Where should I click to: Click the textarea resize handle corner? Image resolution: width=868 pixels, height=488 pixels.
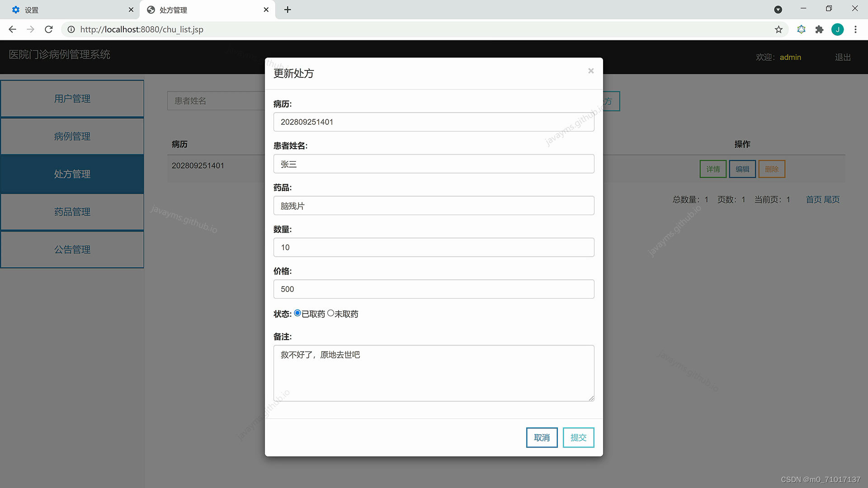tap(591, 399)
